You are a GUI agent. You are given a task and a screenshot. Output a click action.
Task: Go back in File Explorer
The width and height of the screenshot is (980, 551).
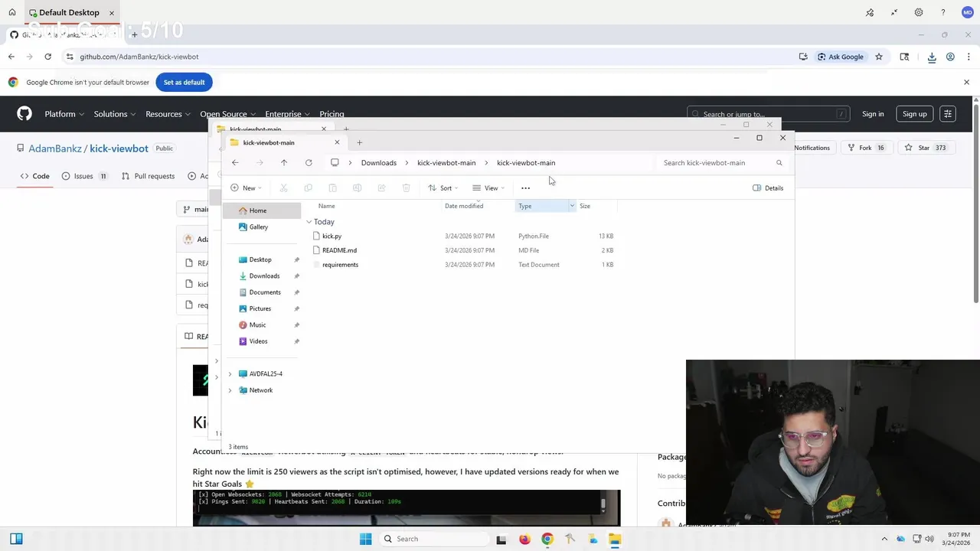tap(235, 163)
